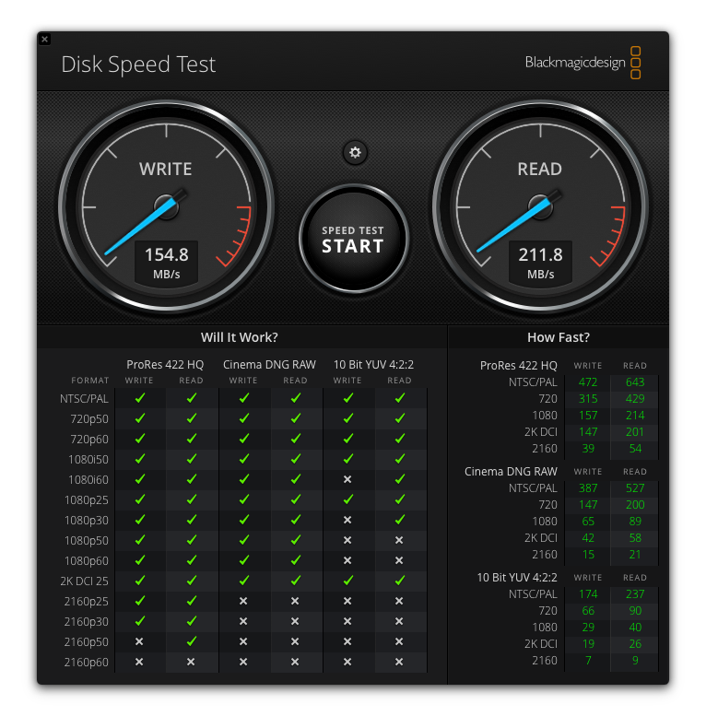Click the ProRes NTSC/PAL read value 643
Image resolution: width=706 pixels, height=728 pixels.
(635, 382)
